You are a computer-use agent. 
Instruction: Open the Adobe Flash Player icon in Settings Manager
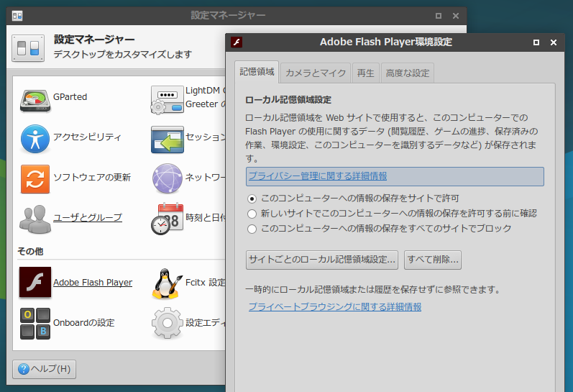click(35, 282)
